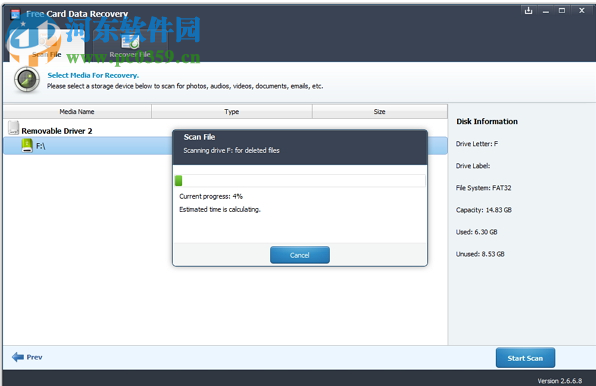This screenshot has width=596, height=386.
Task: Click the 'Current progress: 4%' text
Action: click(x=211, y=196)
